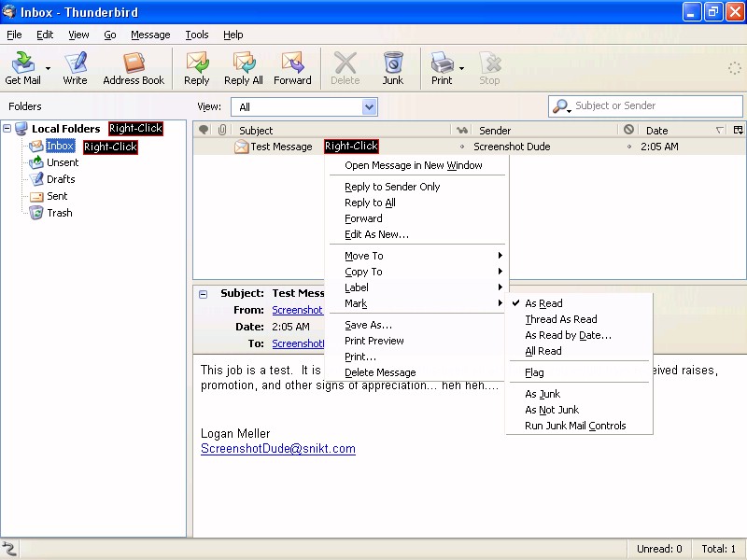
Task: Reply to the selected message via toolbar
Action: tap(197, 68)
